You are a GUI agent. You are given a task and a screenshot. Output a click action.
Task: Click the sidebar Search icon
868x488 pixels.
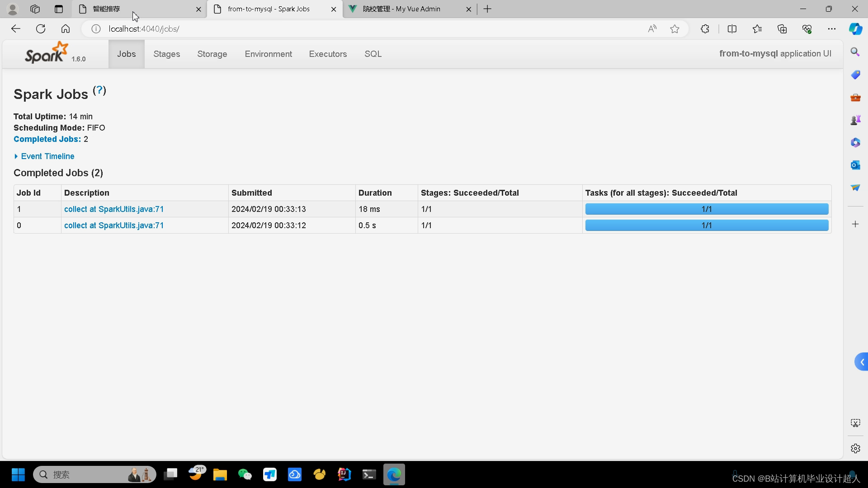pos(855,52)
